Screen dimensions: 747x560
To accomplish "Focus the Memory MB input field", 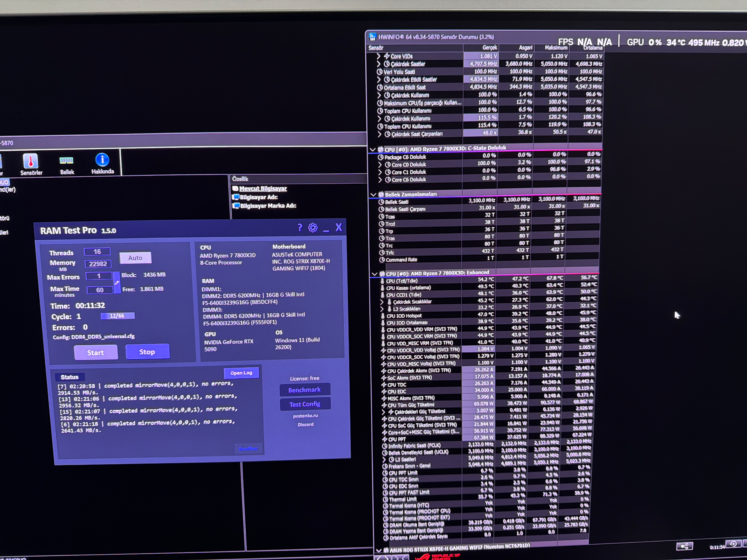I will click(x=98, y=264).
